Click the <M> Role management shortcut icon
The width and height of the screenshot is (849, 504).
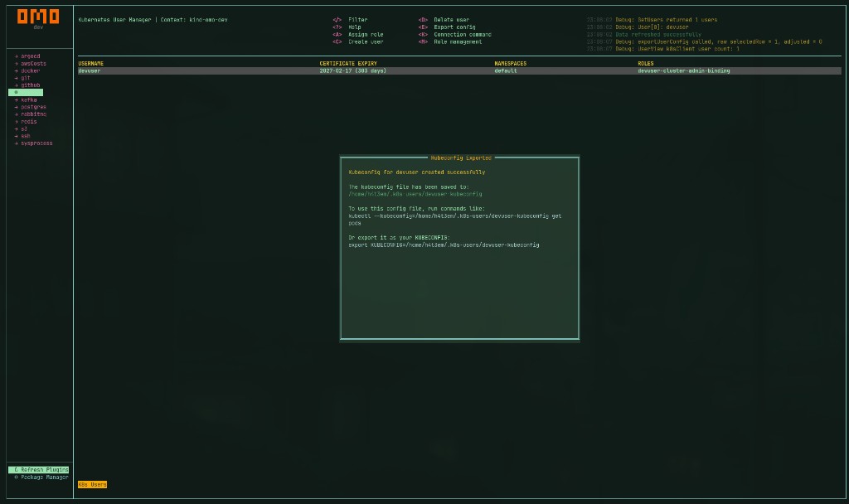coord(423,41)
